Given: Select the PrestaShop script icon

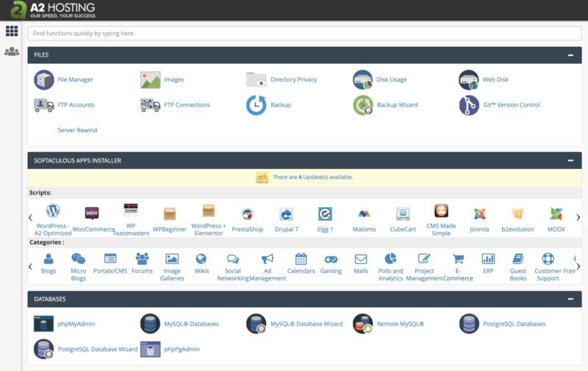Looking at the screenshot, I should (248, 214).
